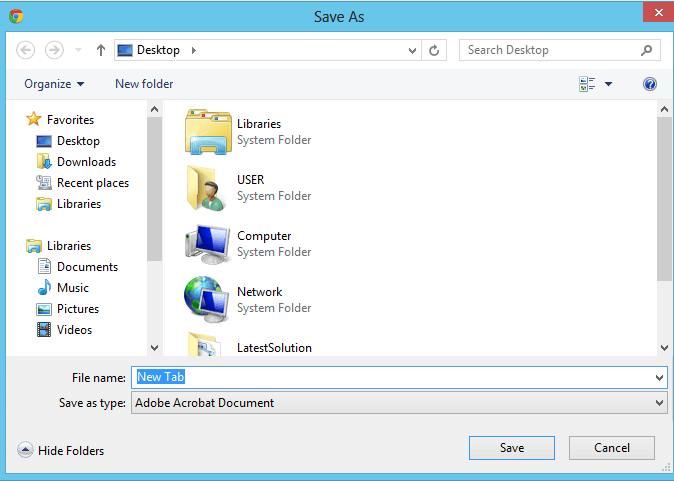
Task: Click the Desktop icon in address bar
Action: 125,50
